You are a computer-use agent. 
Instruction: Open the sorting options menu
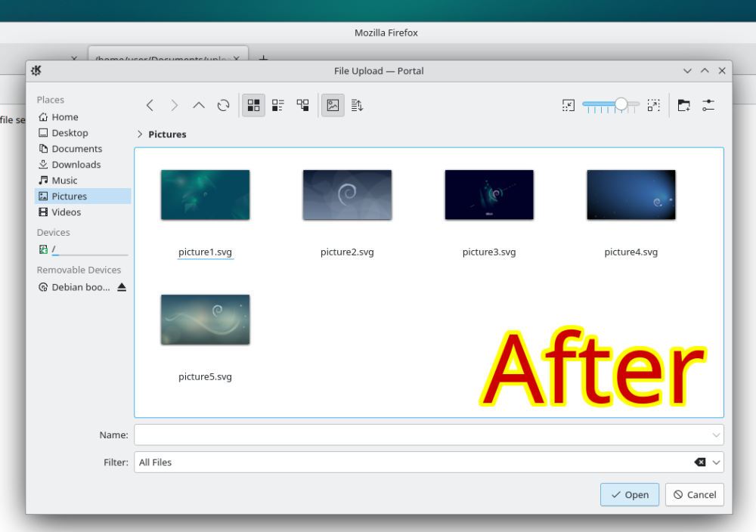pyautogui.click(x=358, y=106)
